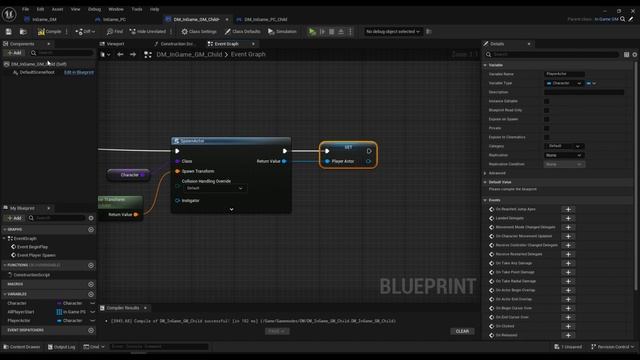The image size is (640, 360).
Task: Click the Stop playback icon
Action: (332, 31)
